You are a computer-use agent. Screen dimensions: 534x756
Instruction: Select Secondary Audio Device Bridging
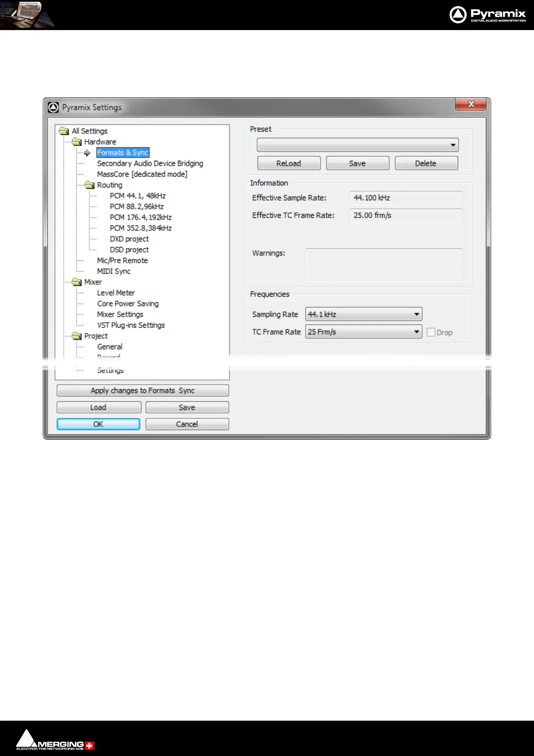point(150,163)
